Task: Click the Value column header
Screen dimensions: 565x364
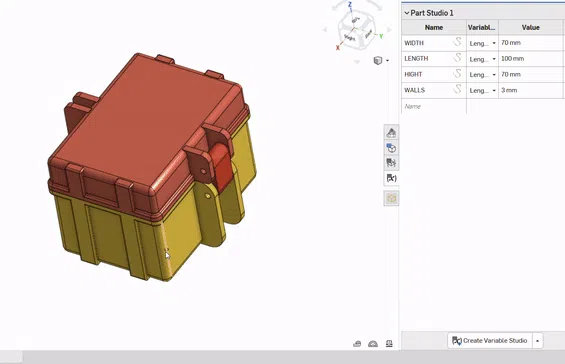Action: coord(530,27)
